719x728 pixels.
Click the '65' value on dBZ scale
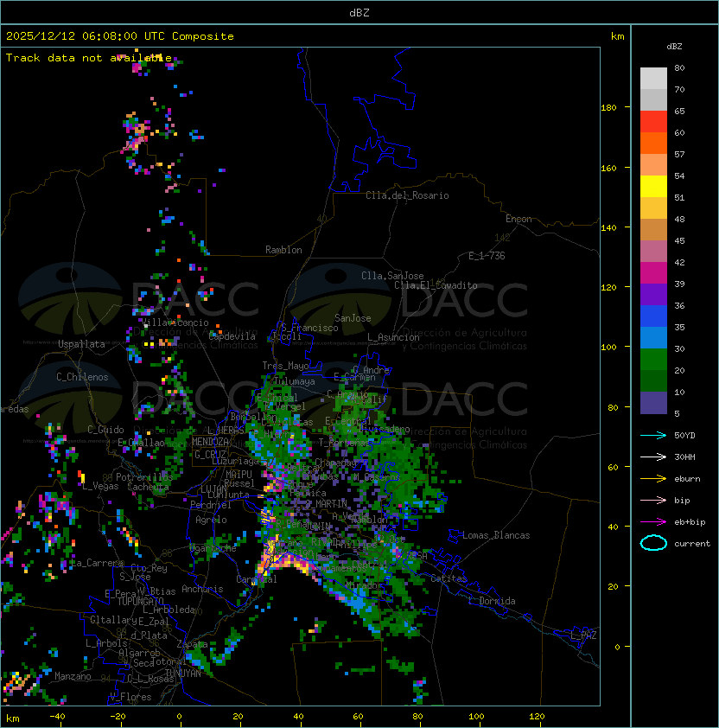click(x=679, y=111)
